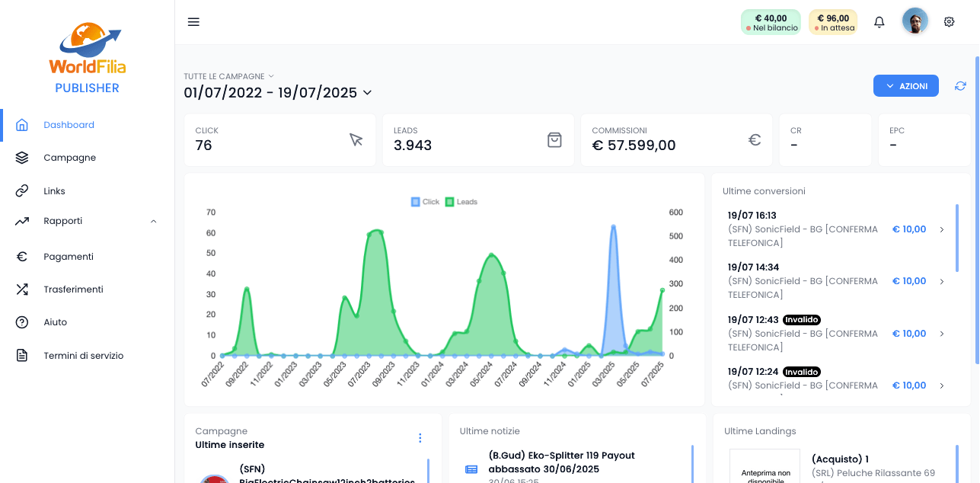This screenshot has height=483, width=980.
Task: Open the Azioni dropdown button
Action: point(905,86)
